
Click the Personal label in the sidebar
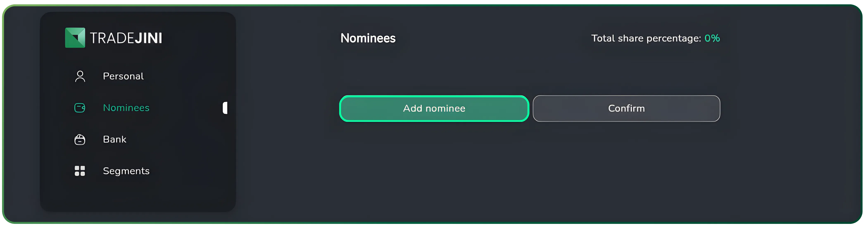coord(123,76)
